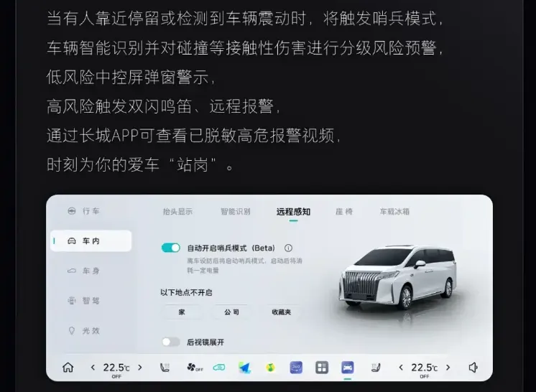Open 车身 section in sidebar
Image resolution: width=536 pixels, height=392 pixels.
tap(91, 271)
